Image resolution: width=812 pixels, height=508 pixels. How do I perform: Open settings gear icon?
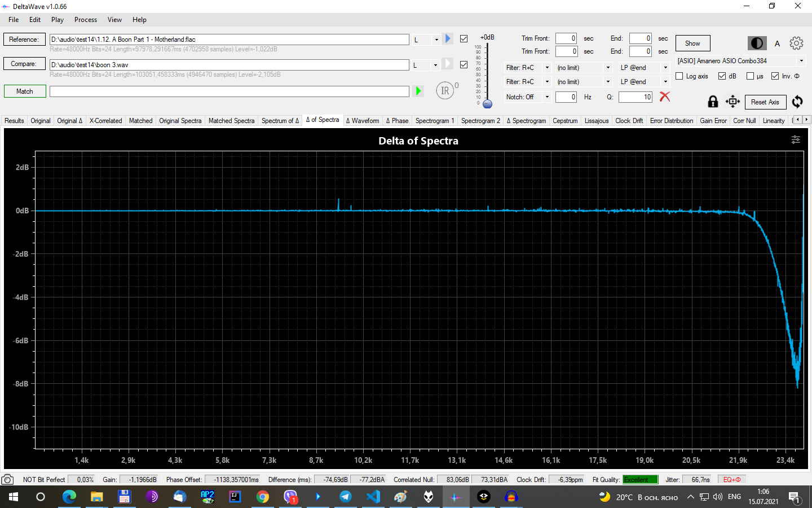pos(796,43)
